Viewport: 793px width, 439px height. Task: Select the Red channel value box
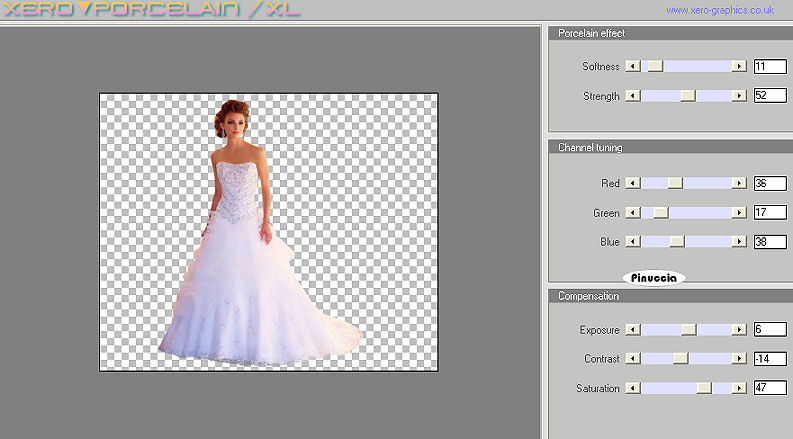click(x=770, y=183)
